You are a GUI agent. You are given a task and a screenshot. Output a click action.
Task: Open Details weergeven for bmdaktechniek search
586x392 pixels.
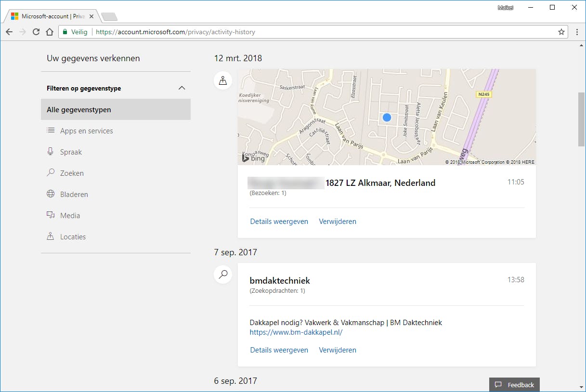[x=279, y=350]
